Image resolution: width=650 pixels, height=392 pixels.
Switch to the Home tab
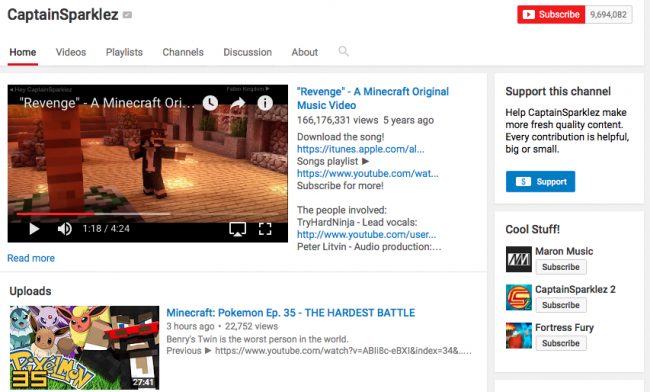23,52
